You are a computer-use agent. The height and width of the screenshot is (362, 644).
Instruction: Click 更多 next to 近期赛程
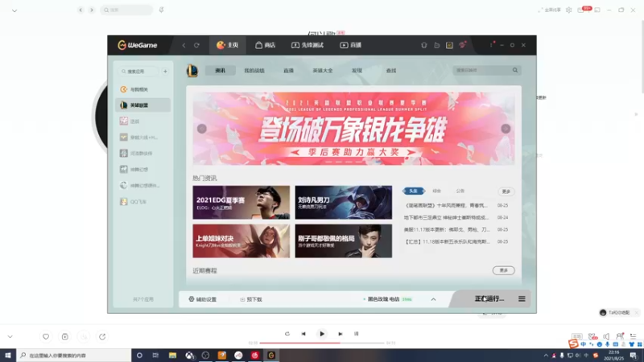pyautogui.click(x=504, y=270)
